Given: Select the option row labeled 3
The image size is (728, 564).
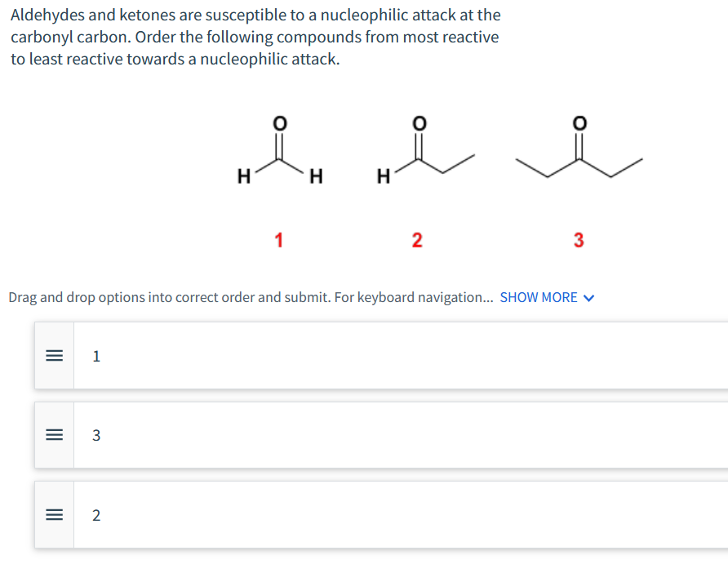Looking at the screenshot, I should tap(400, 436).
